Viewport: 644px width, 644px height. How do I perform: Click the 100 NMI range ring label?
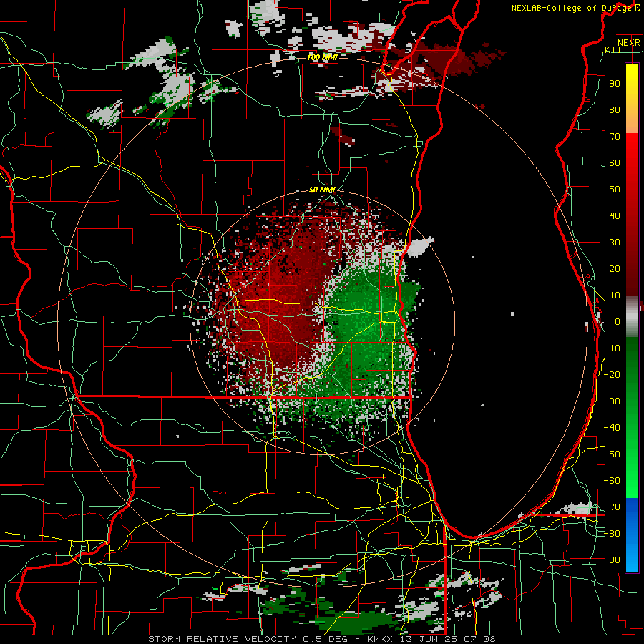322,57
